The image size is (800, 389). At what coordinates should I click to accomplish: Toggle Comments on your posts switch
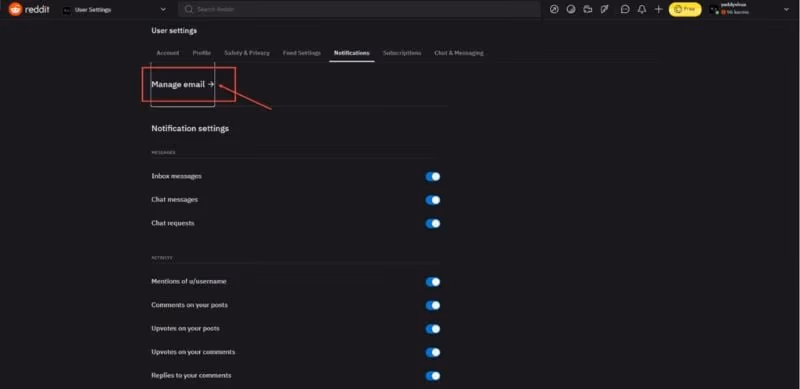(433, 305)
